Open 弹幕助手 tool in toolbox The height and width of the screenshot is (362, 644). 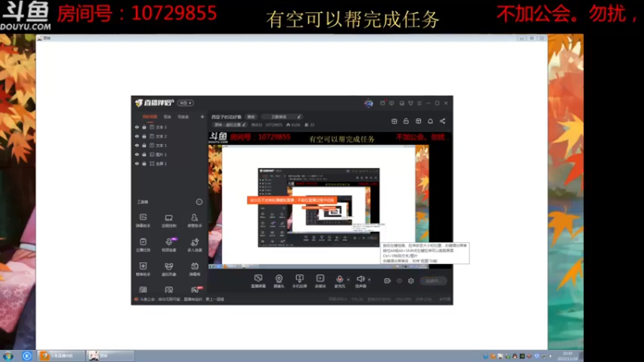click(x=143, y=220)
